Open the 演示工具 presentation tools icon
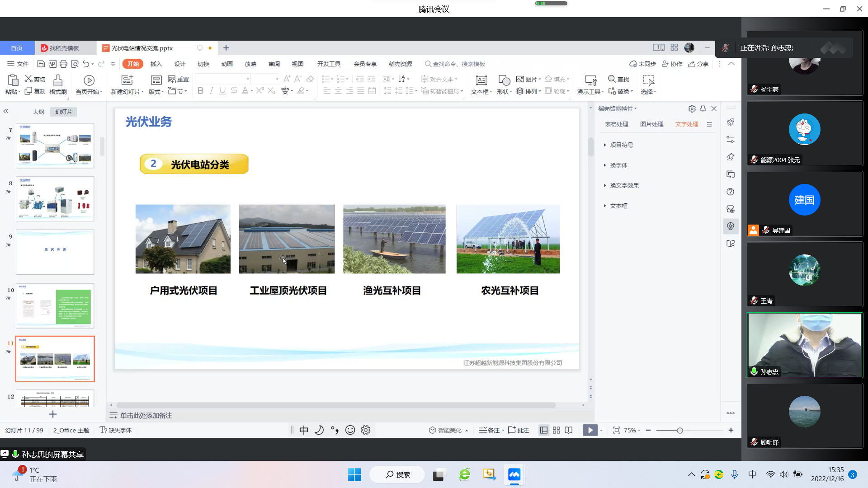Screen dimensions: 868x488 (x=590, y=81)
